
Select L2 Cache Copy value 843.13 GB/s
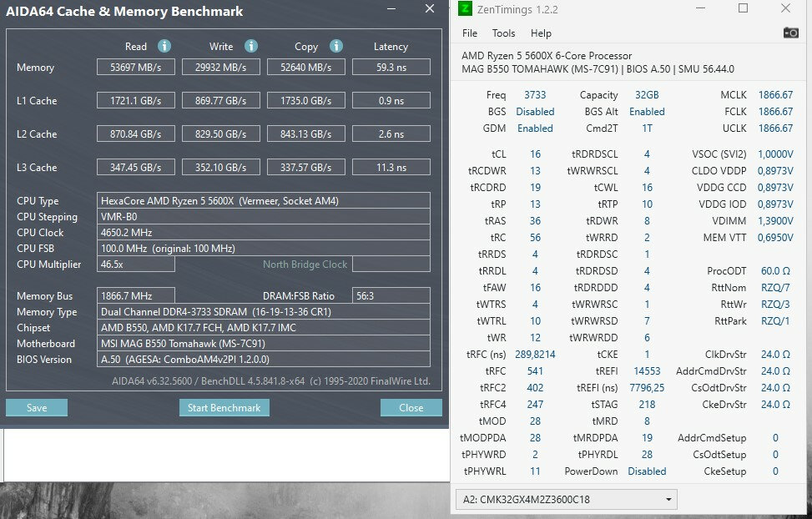click(306, 134)
